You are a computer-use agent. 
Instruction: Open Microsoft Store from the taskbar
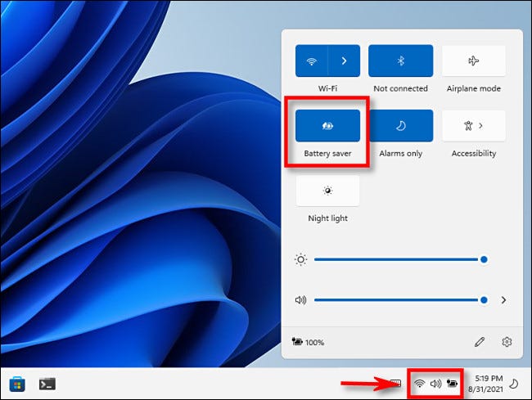16,383
